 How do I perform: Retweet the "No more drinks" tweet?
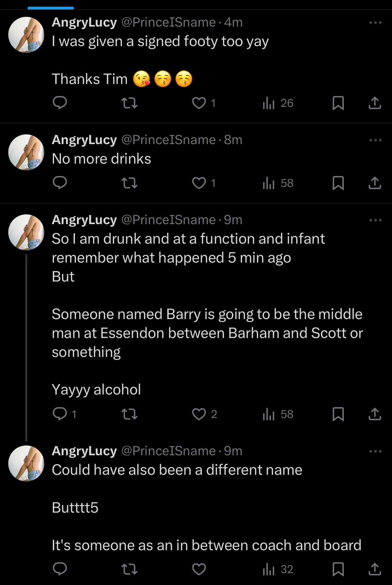tap(129, 183)
